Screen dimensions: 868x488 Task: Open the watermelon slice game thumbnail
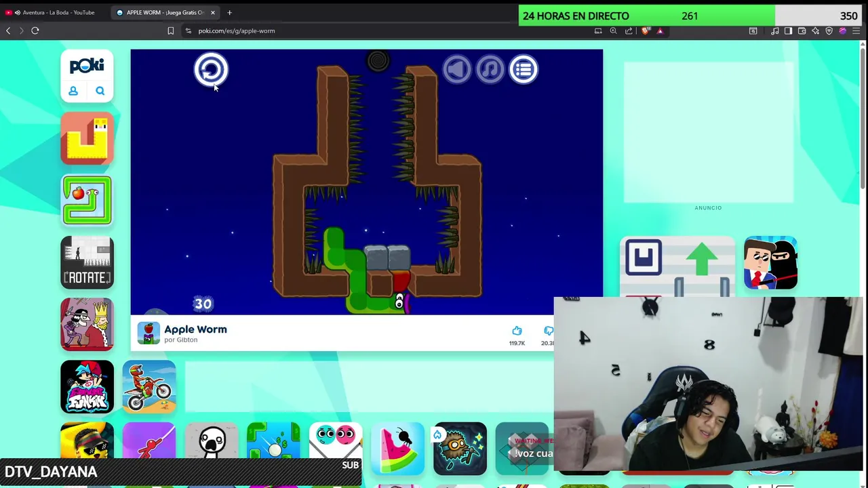tap(398, 447)
